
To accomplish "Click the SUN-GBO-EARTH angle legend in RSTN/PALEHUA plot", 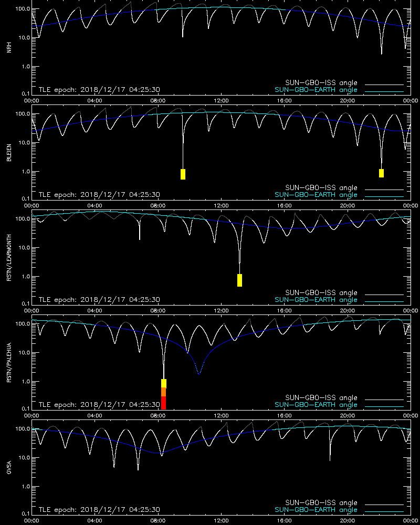I will click(316, 405).
